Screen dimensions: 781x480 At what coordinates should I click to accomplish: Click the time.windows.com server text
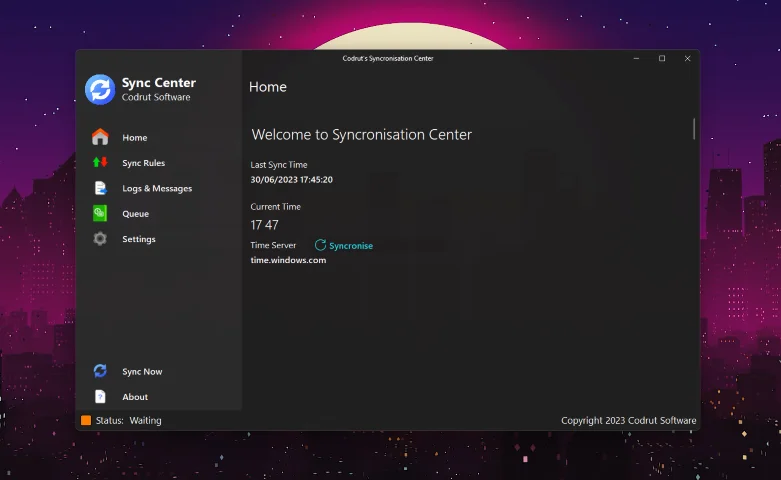(288, 260)
